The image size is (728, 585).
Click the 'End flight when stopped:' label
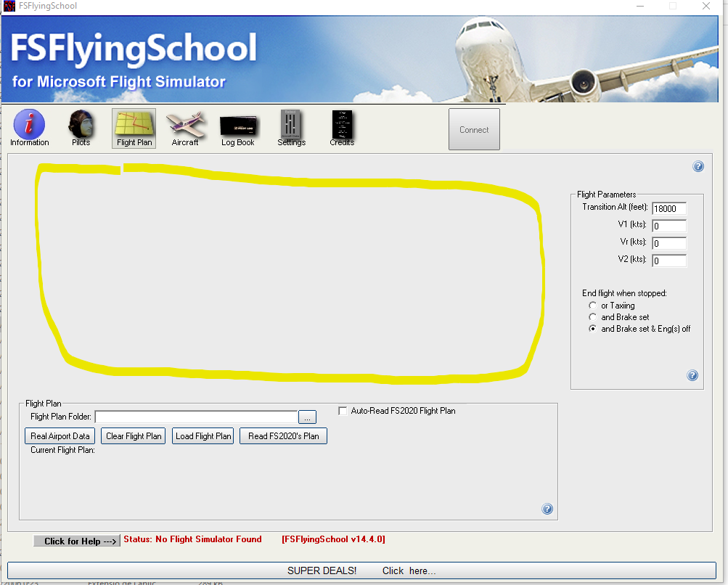tap(624, 293)
